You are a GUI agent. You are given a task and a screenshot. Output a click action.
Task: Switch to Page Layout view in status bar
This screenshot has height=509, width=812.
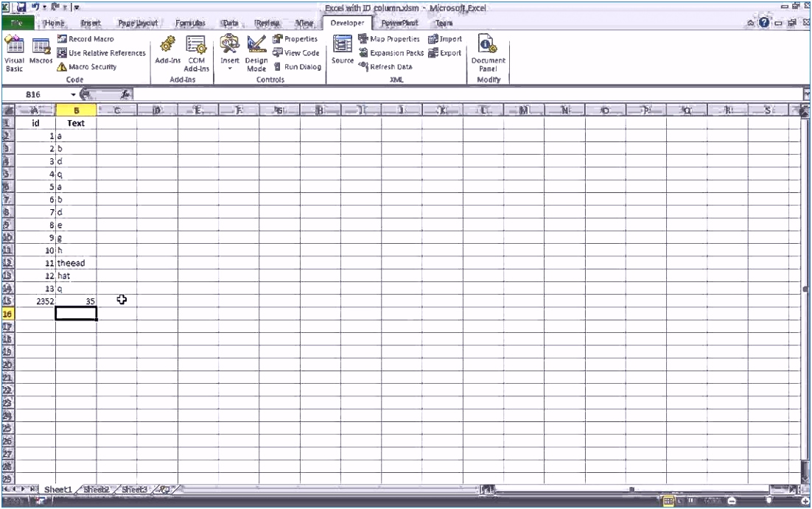tap(680, 501)
